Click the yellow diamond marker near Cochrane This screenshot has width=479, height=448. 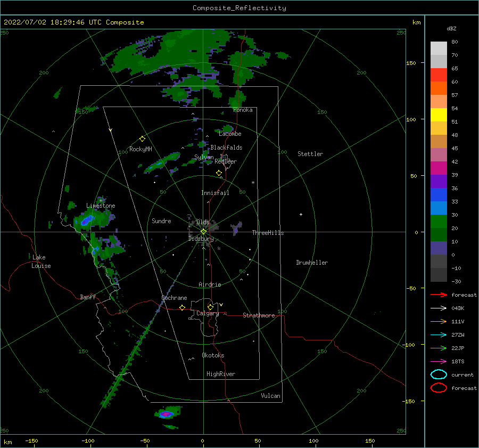[x=182, y=307]
